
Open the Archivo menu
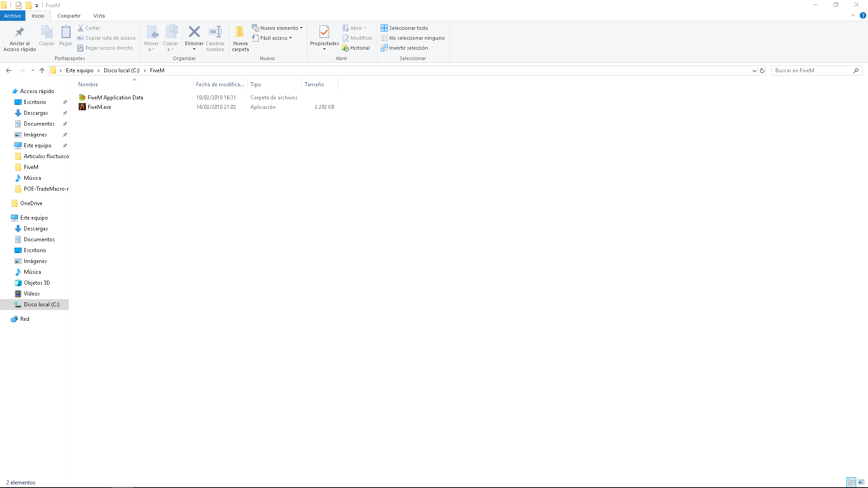pyautogui.click(x=13, y=16)
